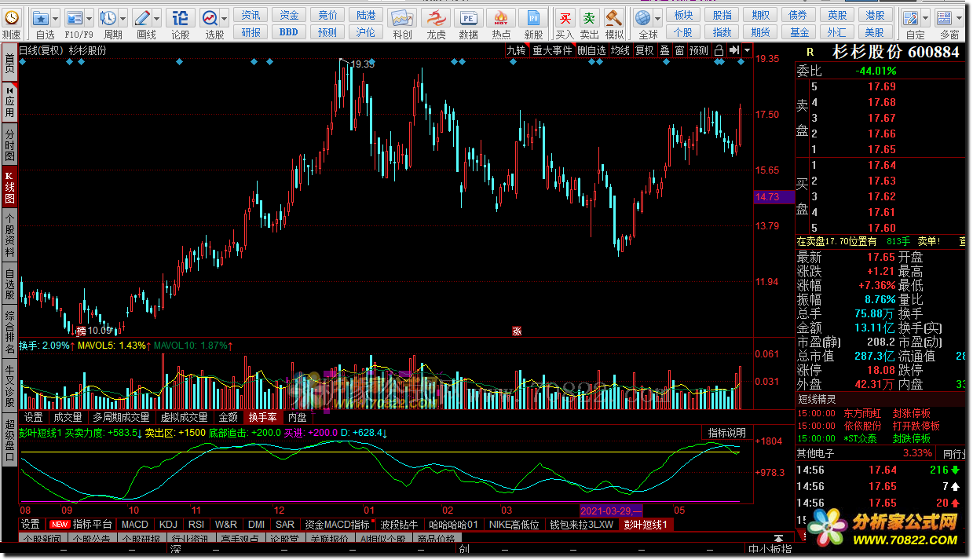This screenshot has width=973, height=560.
Task: Toggle the 重大事件 major events display
Action: tap(552, 50)
